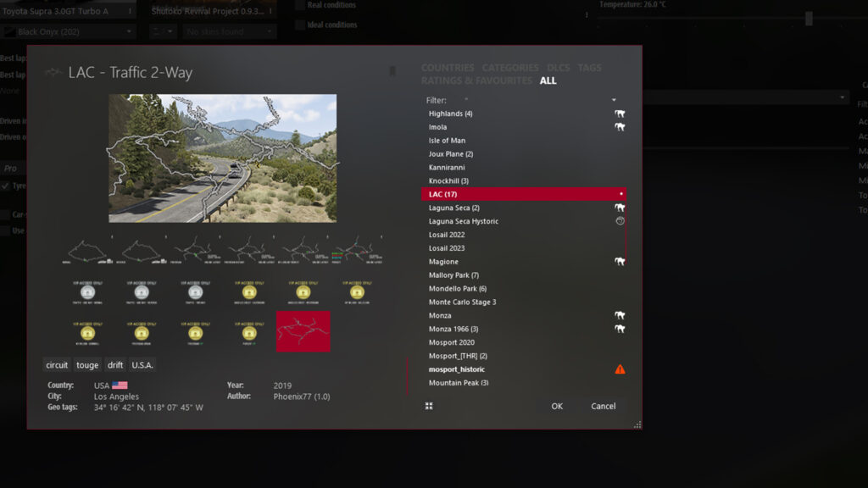Click the Kunos icon beside Monza 1966
Image resolution: width=868 pixels, height=488 pixels.
[x=620, y=329]
